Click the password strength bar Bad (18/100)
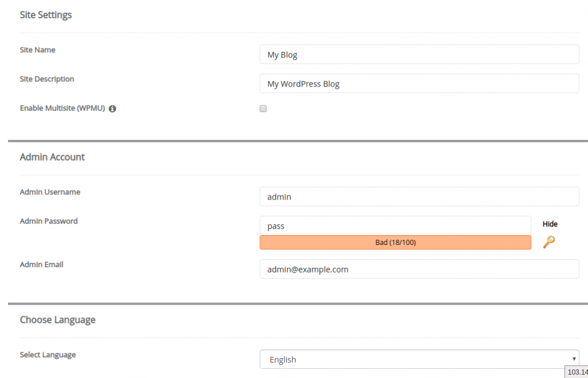This screenshot has width=588, height=378. [x=395, y=243]
